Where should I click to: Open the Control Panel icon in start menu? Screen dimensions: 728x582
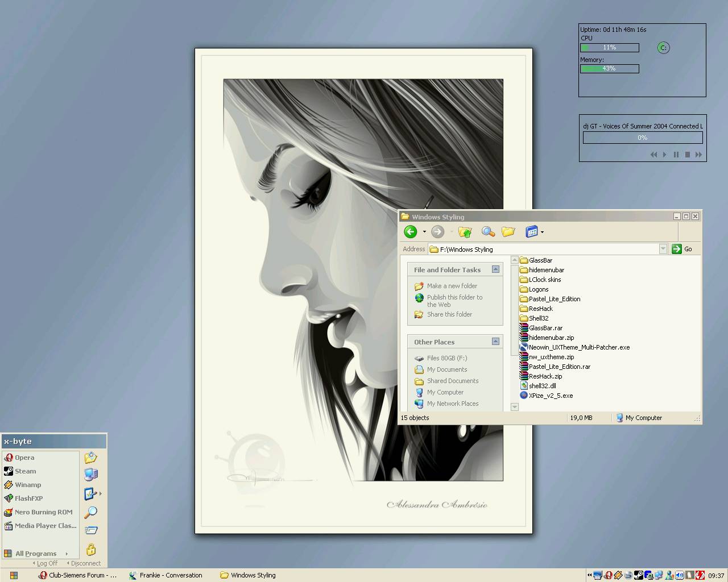[x=90, y=494]
